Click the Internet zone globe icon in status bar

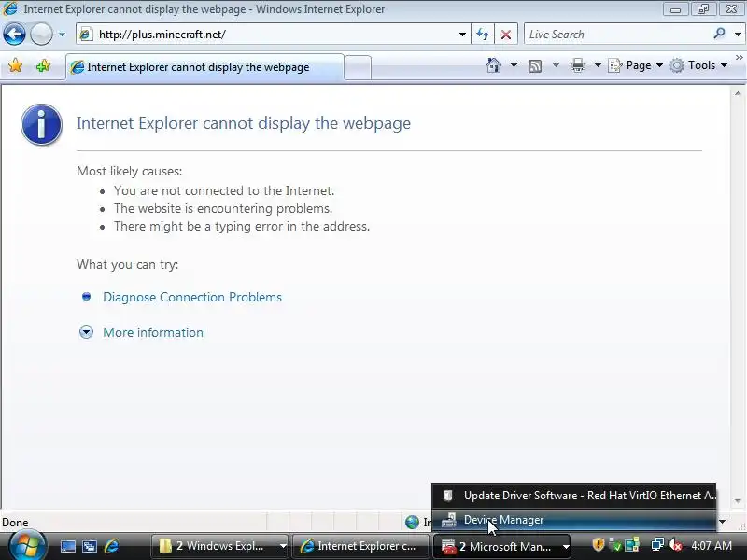pos(412,523)
